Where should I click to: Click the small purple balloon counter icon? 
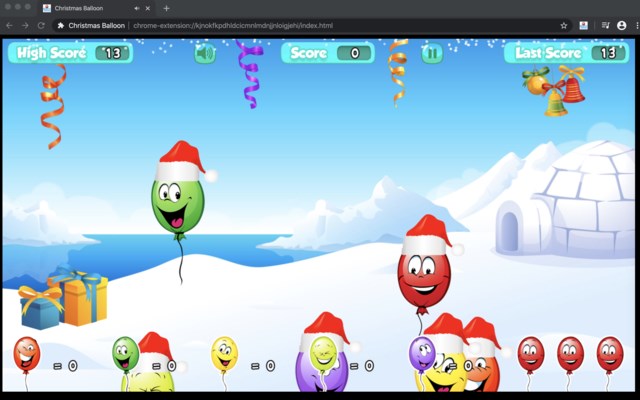422,354
